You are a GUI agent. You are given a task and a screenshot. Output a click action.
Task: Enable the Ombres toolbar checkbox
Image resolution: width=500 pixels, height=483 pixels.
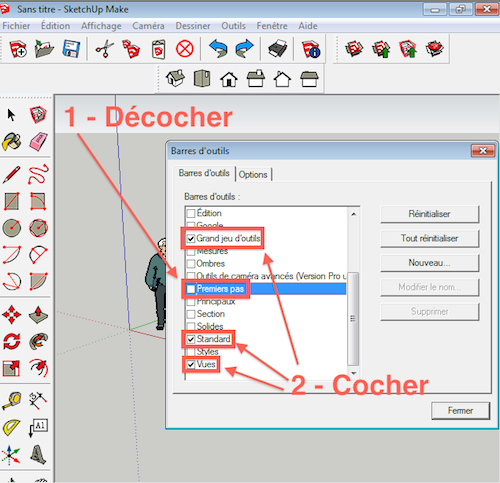point(191,264)
